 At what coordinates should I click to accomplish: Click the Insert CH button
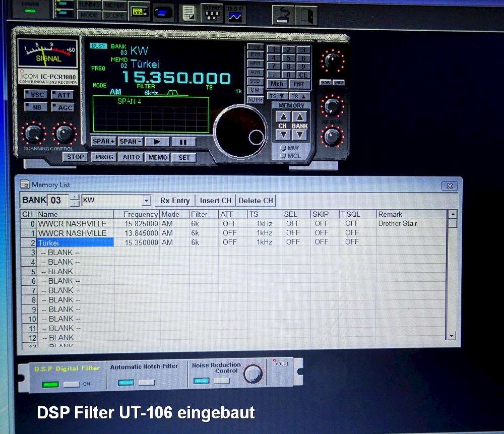pyautogui.click(x=215, y=201)
